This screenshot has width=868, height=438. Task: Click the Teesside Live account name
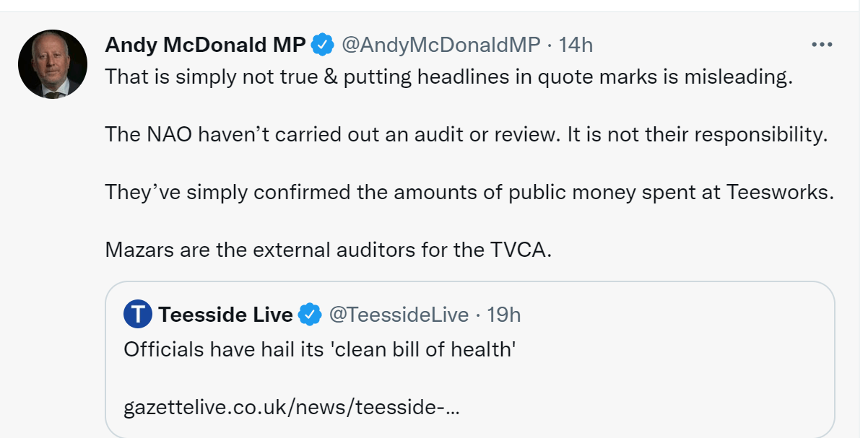225,315
